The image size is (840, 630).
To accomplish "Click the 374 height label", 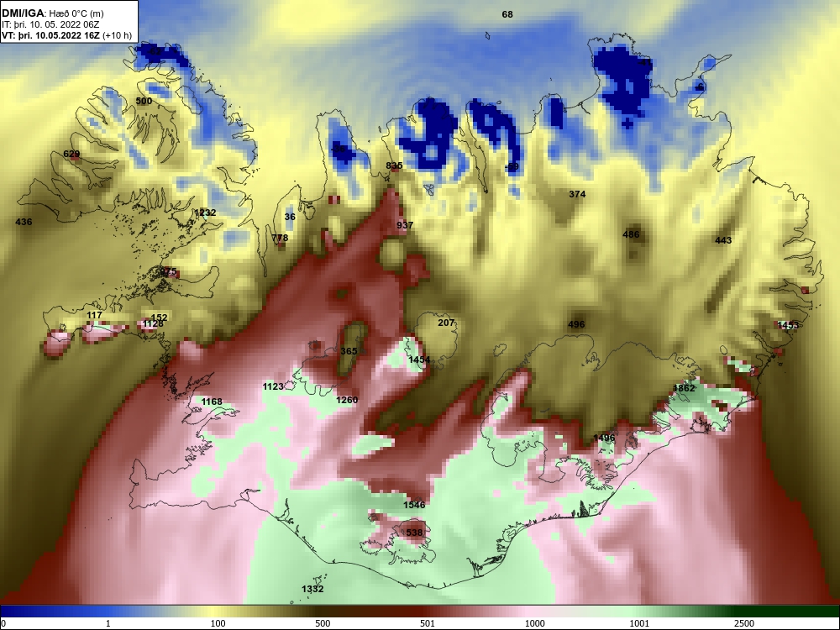I will pos(577,195).
